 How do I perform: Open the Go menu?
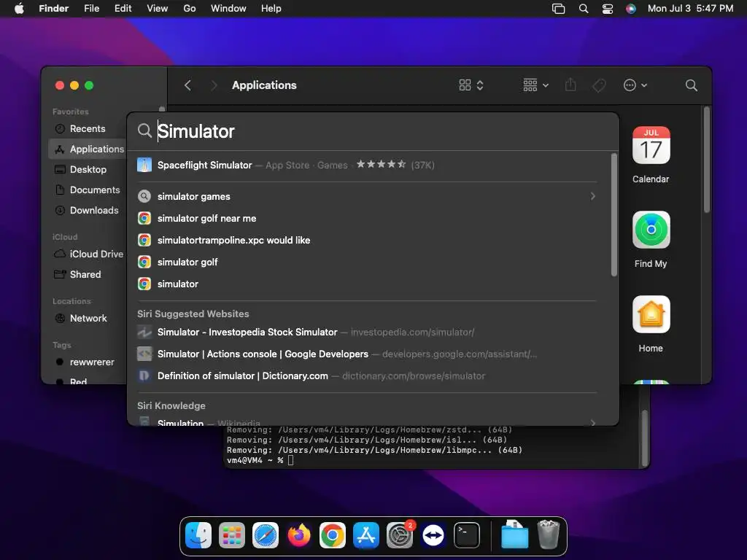point(190,9)
